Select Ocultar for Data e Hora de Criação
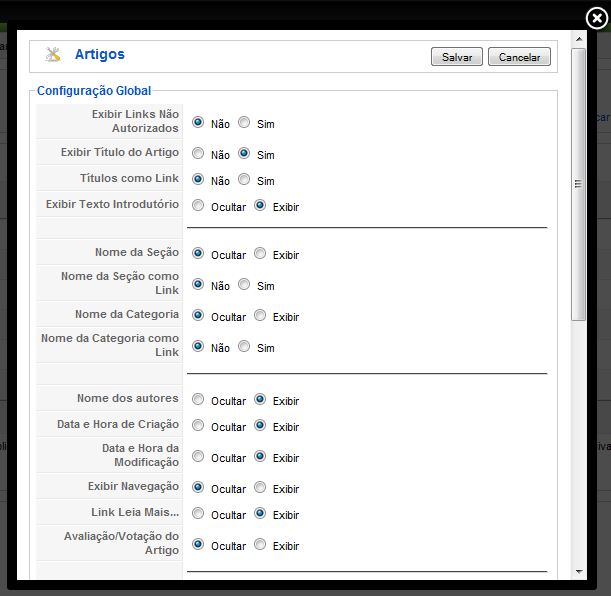611x596 pixels. point(198,425)
